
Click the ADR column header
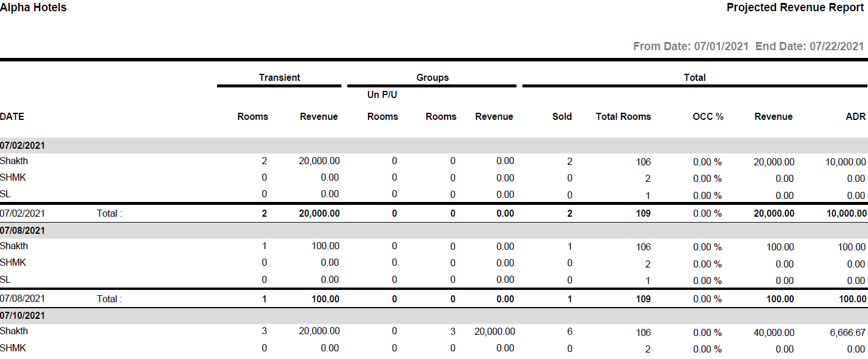click(856, 116)
